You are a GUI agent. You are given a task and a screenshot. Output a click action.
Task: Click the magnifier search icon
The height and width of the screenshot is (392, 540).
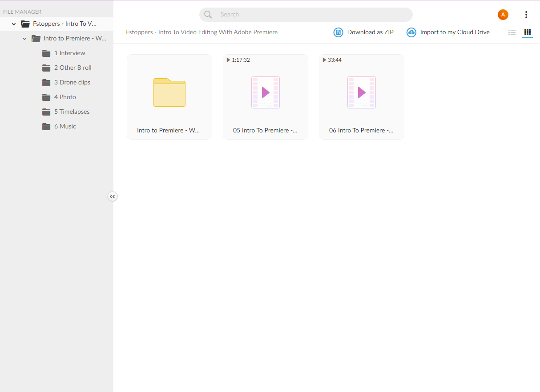[x=208, y=15]
